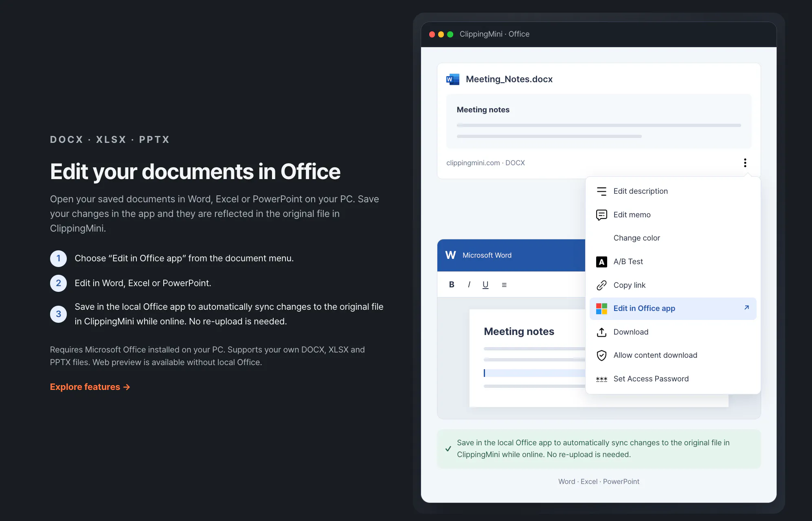
Task: Click the clippingmini.com · DOCX source label
Action: 485,163
